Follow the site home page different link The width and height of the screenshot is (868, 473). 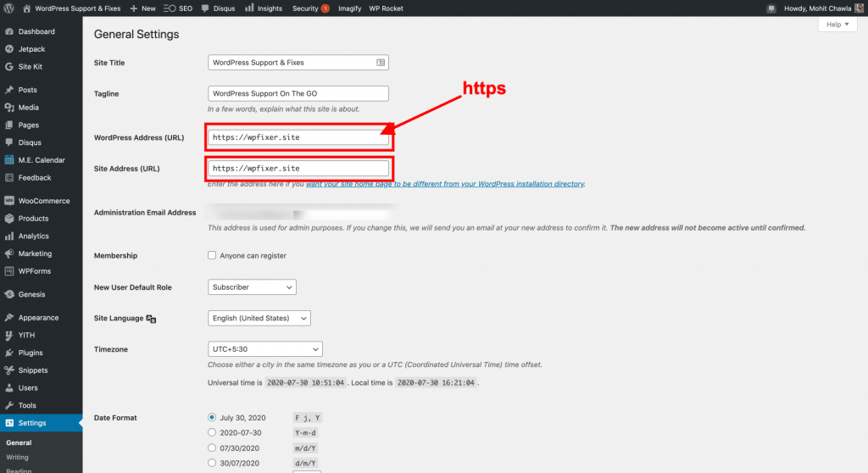coord(445,184)
